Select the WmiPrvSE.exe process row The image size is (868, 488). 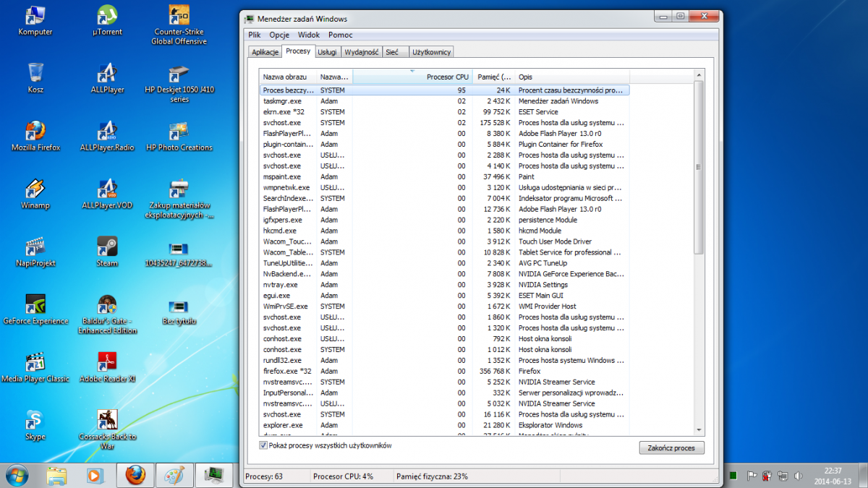(x=444, y=307)
